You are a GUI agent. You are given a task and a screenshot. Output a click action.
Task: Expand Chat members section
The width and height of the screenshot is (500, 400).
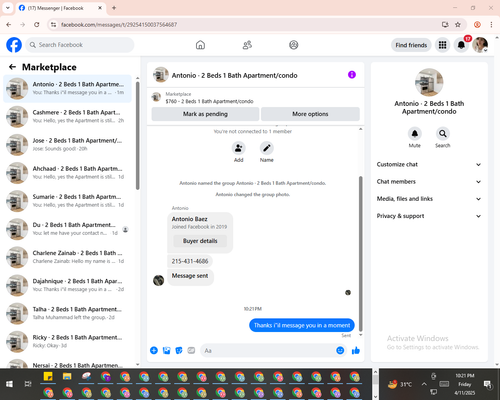coord(429,182)
